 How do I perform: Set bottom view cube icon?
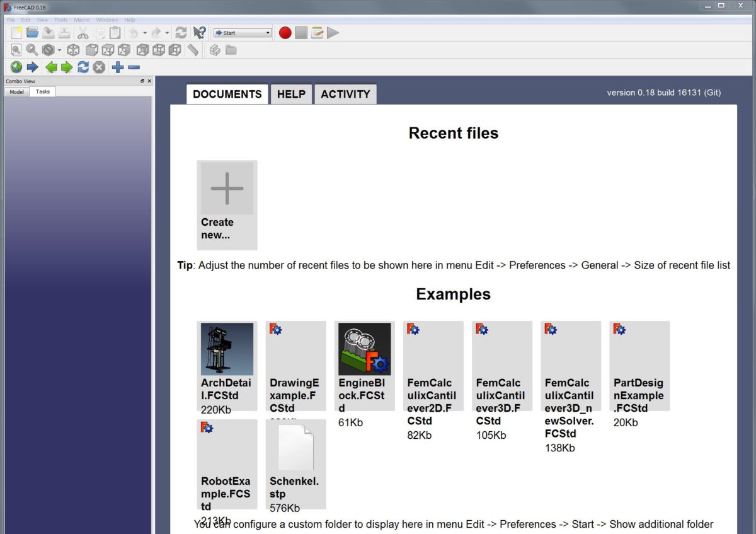pyautogui.click(x=159, y=50)
